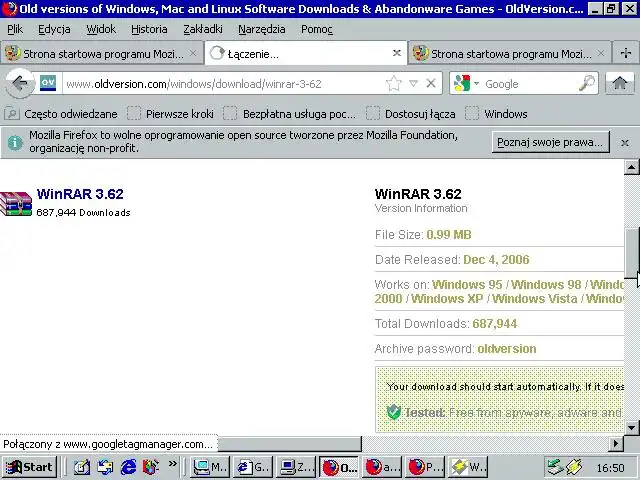Open Często odwiedzane bookmarks folder

(x=62, y=114)
